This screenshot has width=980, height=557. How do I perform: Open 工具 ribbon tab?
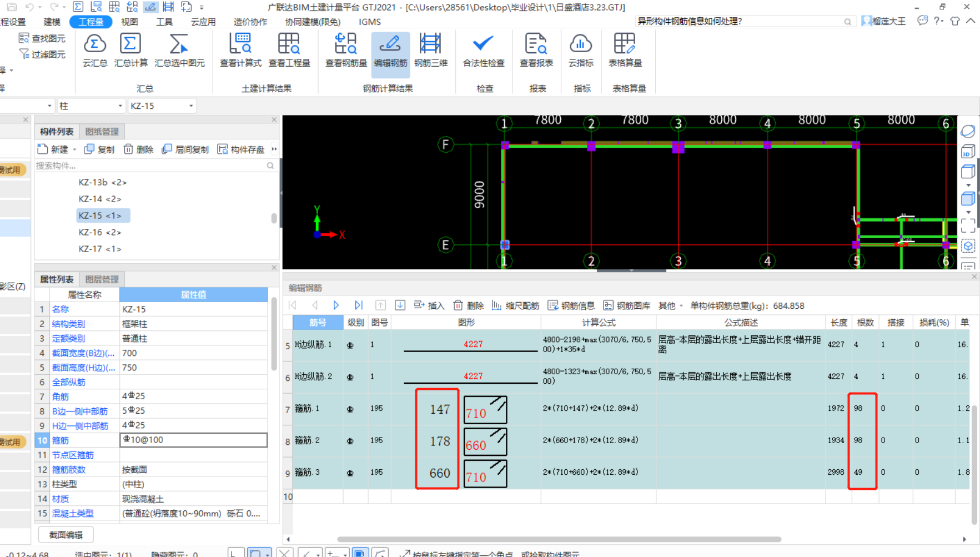pyautogui.click(x=164, y=22)
